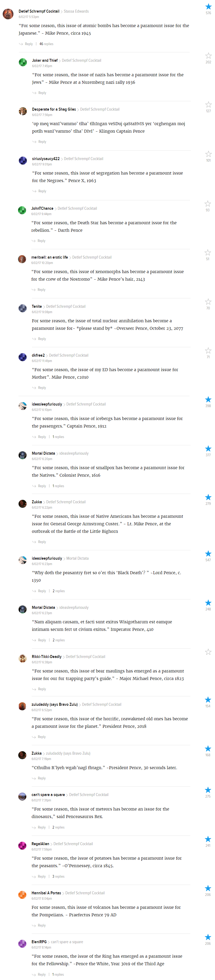Click Detlef Schrempf Cocktail's avatar image
Viewport: 215px width, 980px height.
[8, 14]
